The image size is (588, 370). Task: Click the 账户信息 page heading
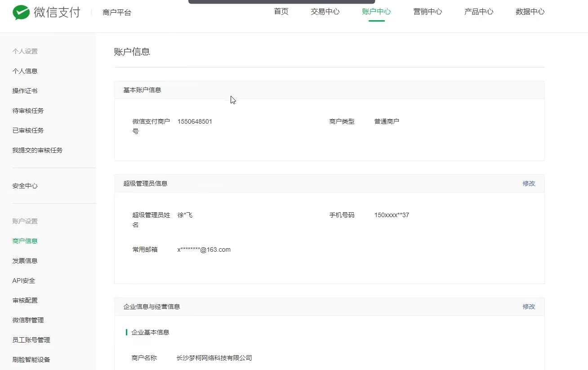tap(132, 52)
